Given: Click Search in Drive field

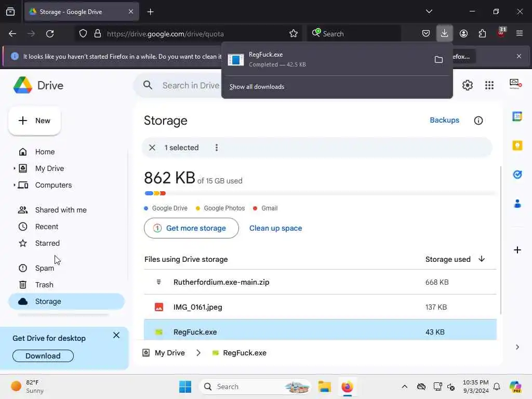Looking at the screenshot, I should [191, 86].
